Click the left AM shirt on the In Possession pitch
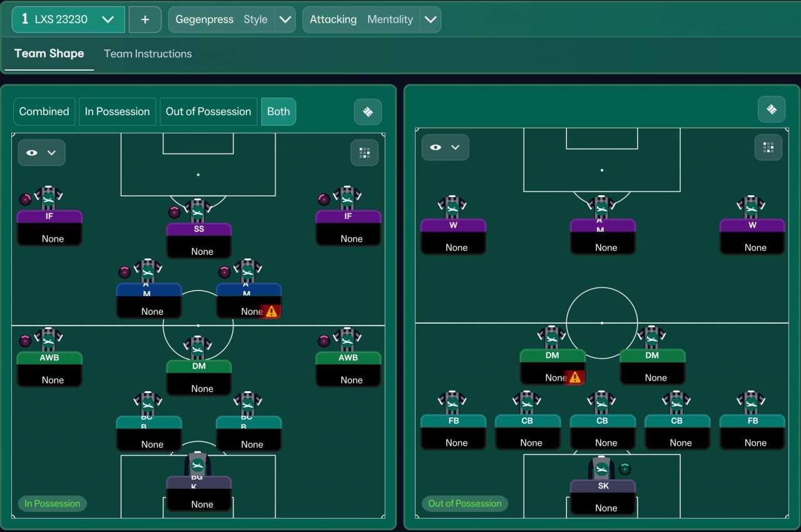Image resolution: width=801 pixels, height=532 pixels. coord(148,270)
